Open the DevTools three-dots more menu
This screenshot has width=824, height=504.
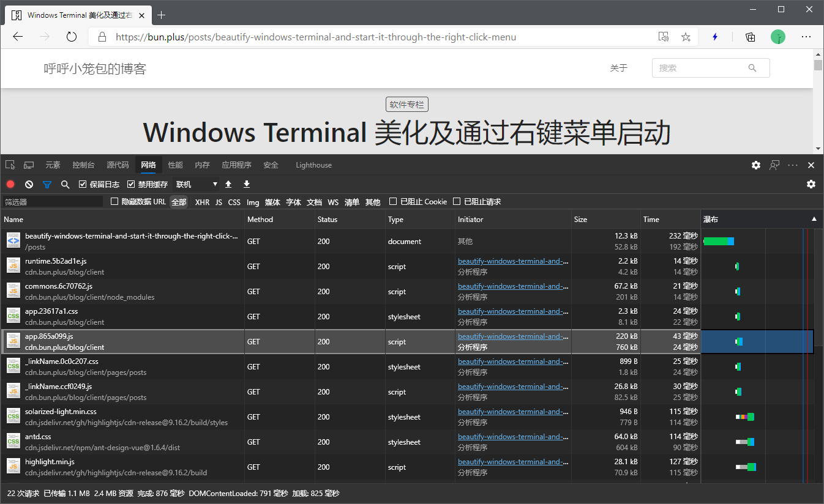[x=793, y=165]
